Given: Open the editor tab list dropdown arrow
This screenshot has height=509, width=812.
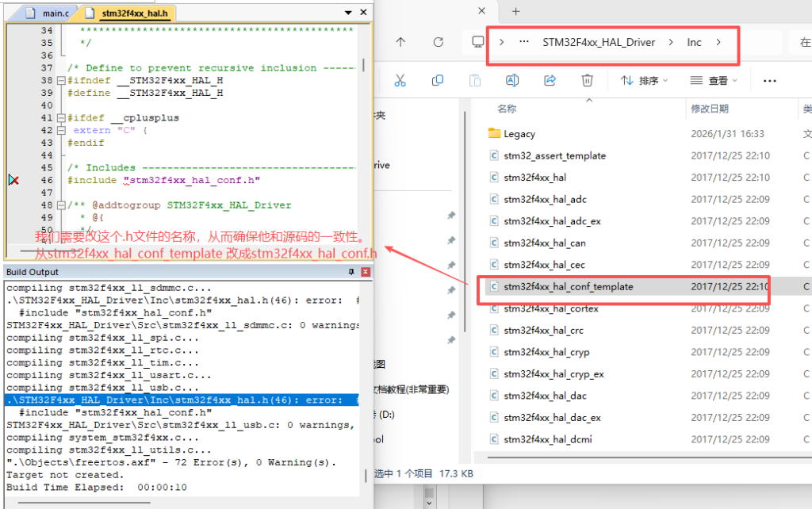Looking at the screenshot, I should pyautogui.click(x=348, y=13).
